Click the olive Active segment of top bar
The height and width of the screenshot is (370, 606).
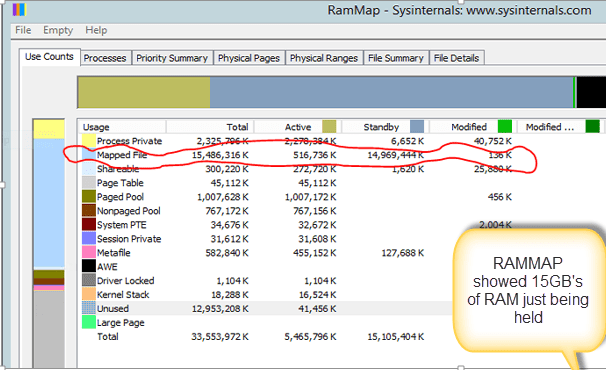144,92
